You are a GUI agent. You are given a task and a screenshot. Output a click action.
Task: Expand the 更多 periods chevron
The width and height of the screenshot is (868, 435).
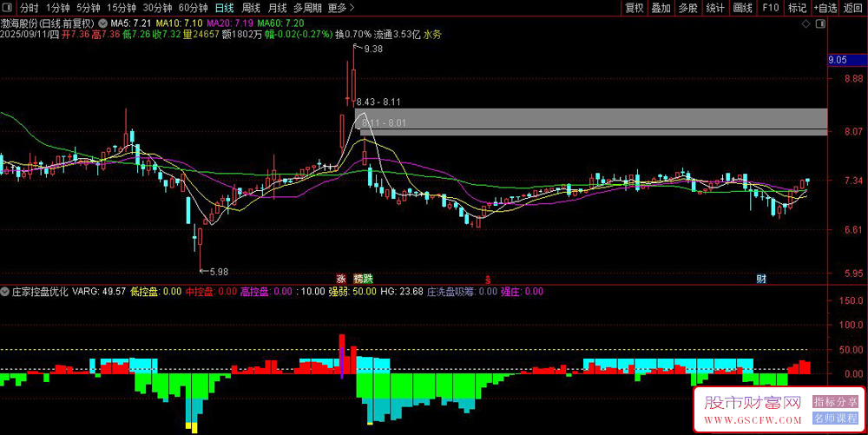coord(352,8)
